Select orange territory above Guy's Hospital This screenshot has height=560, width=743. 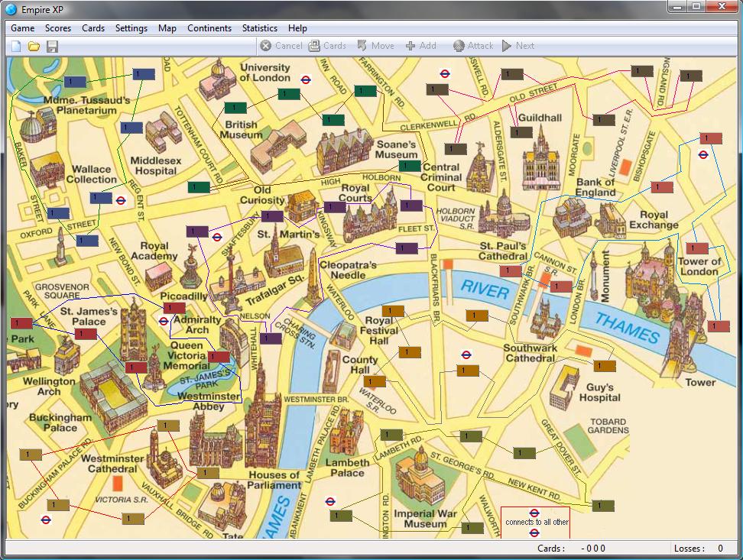[x=604, y=366]
